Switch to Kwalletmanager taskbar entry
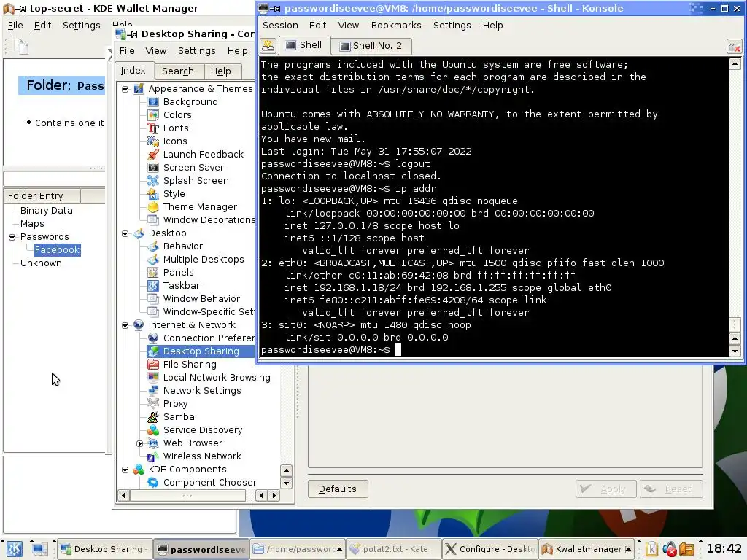 pos(587,549)
